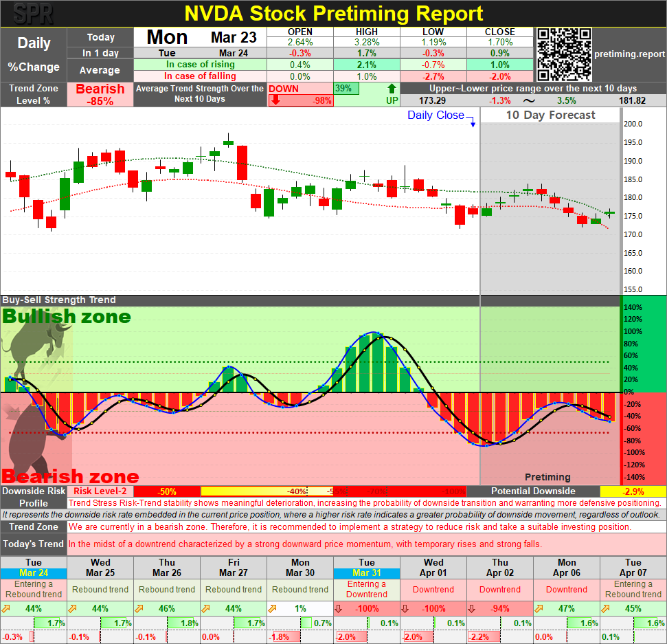Click the 200.0 price axis label
Screen dimensions: 667x644
pyautogui.click(x=633, y=124)
